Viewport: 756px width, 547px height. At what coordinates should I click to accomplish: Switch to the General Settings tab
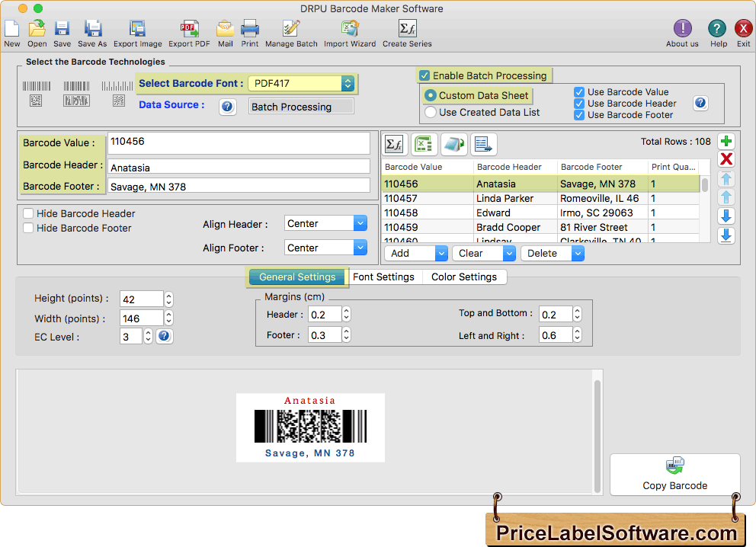tap(297, 277)
